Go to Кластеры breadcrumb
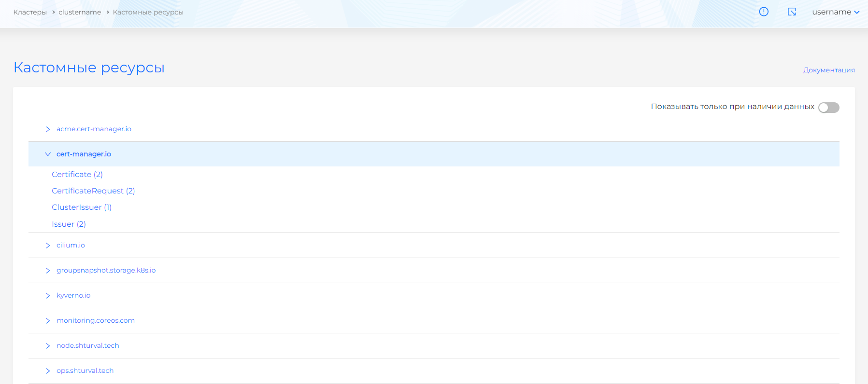 pyautogui.click(x=30, y=12)
